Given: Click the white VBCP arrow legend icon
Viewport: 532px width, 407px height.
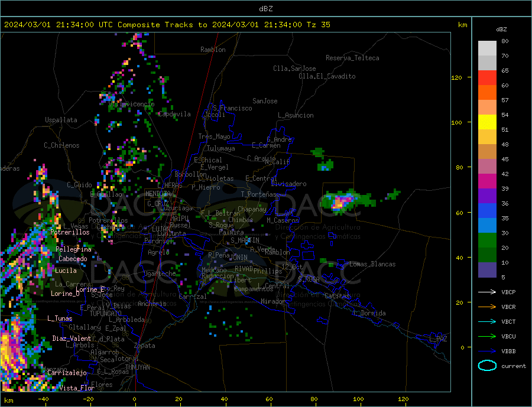Looking at the screenshot, I should (487, 292).
